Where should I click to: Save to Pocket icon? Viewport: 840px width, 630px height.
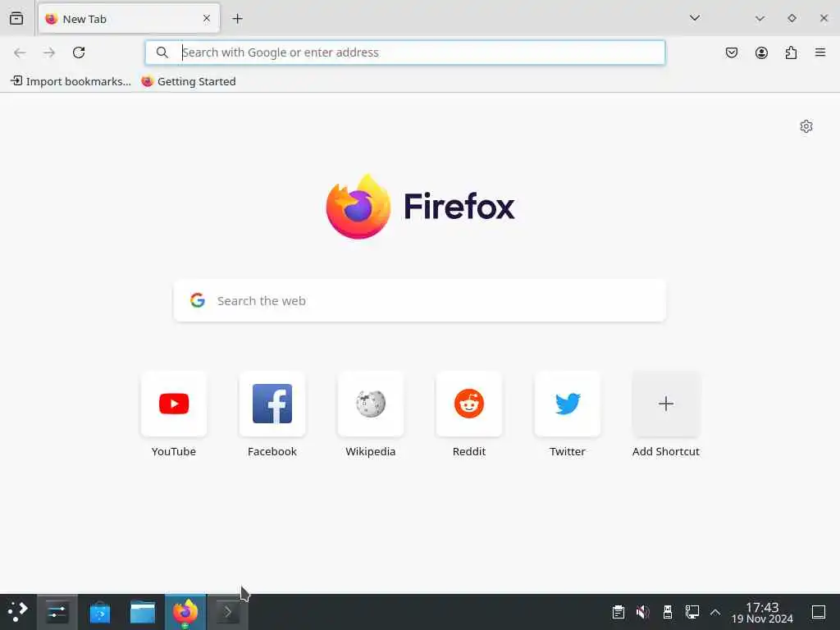(731, 52)
